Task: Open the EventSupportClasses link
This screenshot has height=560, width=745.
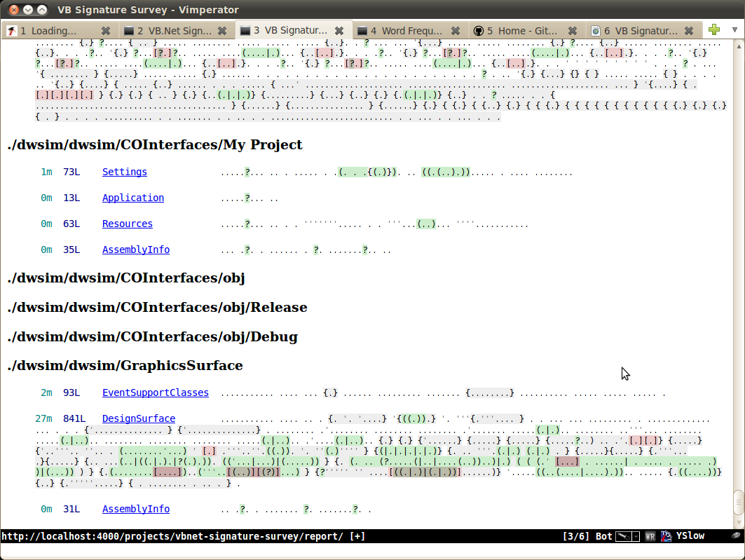Action: coord(156,392)
